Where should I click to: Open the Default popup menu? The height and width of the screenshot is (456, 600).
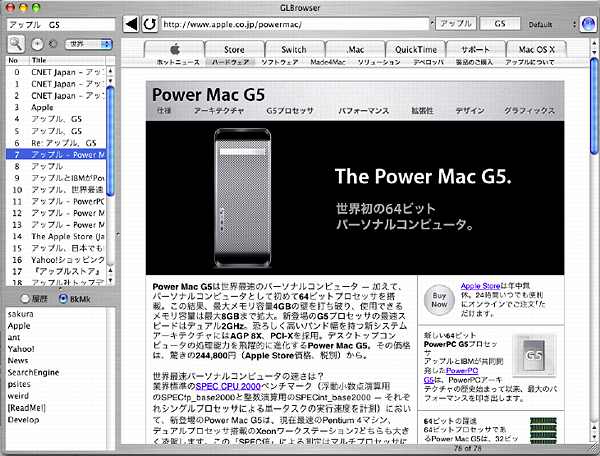click(539, 23)
